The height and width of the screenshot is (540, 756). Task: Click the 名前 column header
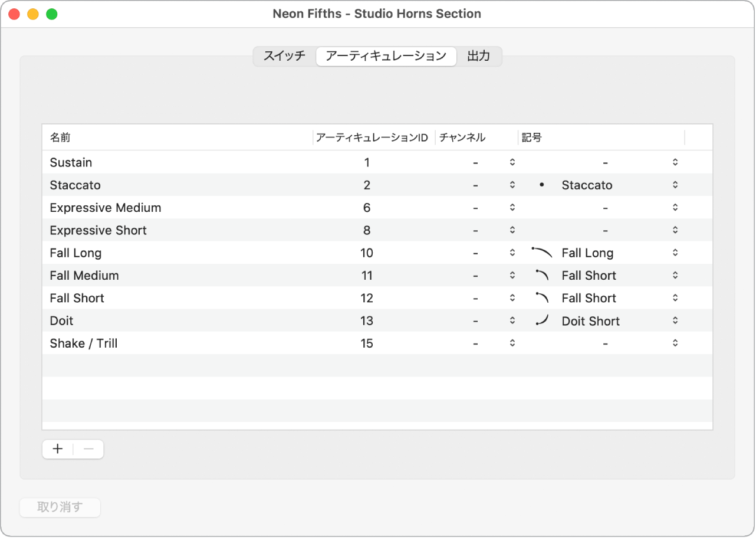click(61, 137)
